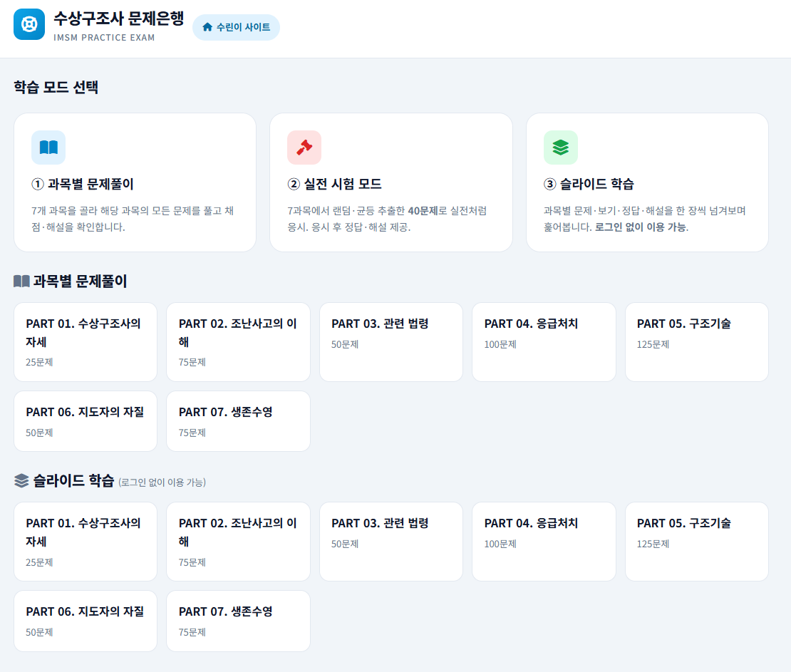Select PART 05 구조기술 in 과목별 문제풀이
Viewport: 791px width, 672px height.
[x=696, y=342]
